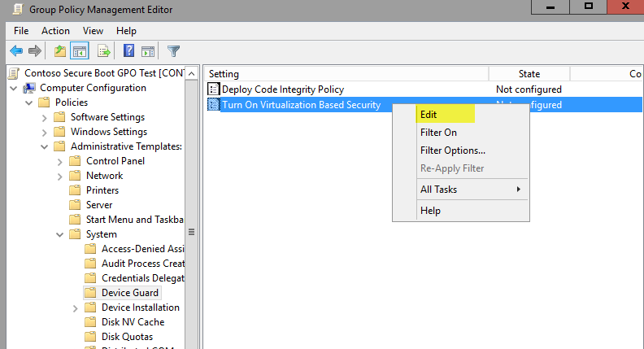
Task: Click the Computer Configuration node icon
Action: (x=29, y=88)
